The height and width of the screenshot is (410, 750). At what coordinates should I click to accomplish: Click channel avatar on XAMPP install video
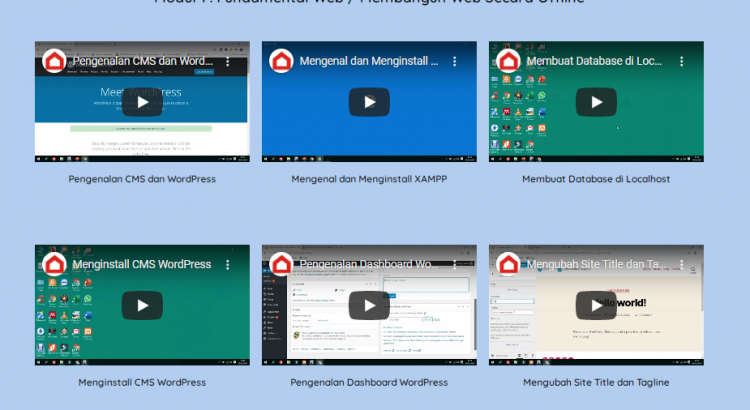(x=281, y=61)
